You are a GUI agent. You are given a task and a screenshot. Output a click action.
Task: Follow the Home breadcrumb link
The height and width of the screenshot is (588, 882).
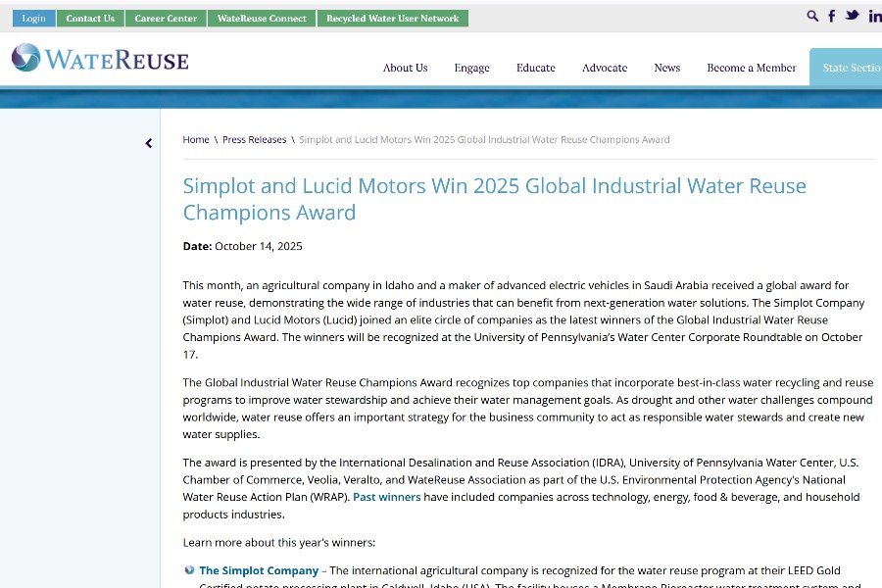coord(196,140)
